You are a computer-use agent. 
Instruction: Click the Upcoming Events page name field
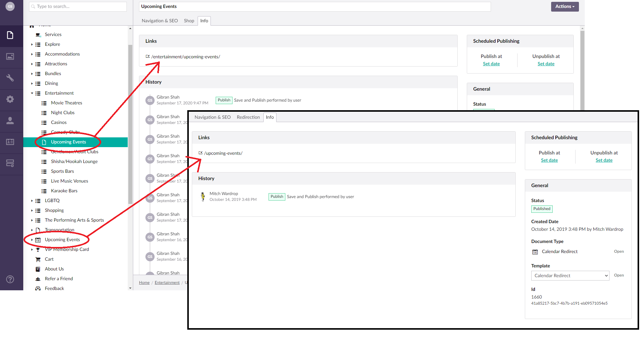(315, 6)
